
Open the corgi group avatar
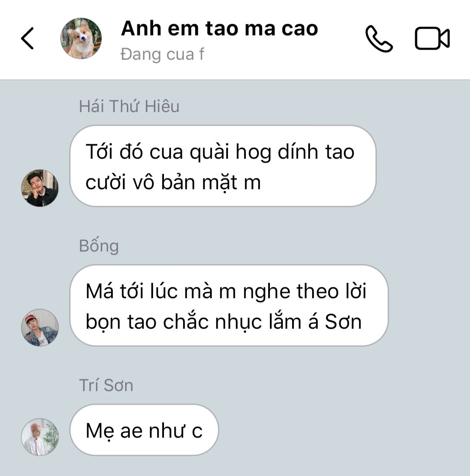81,38
